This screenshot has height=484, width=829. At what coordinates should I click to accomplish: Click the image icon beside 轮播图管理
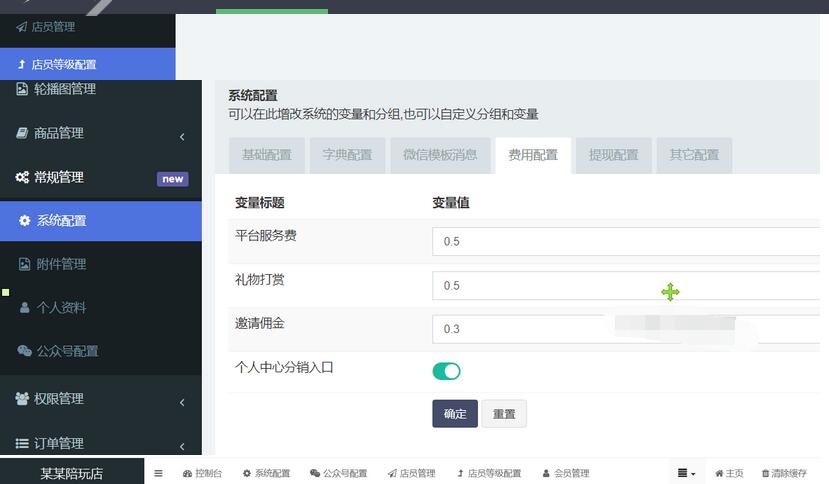point(22,89)
